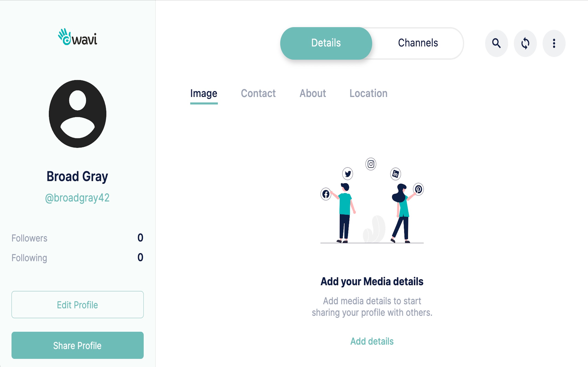Switch to the Channels view toggle

coord(418,43)
